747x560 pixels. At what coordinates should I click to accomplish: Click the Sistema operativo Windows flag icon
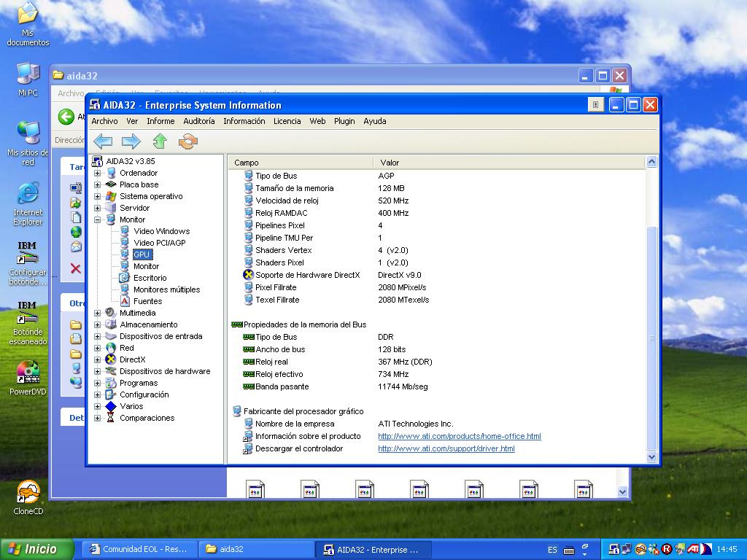click(x=111, y=196)
